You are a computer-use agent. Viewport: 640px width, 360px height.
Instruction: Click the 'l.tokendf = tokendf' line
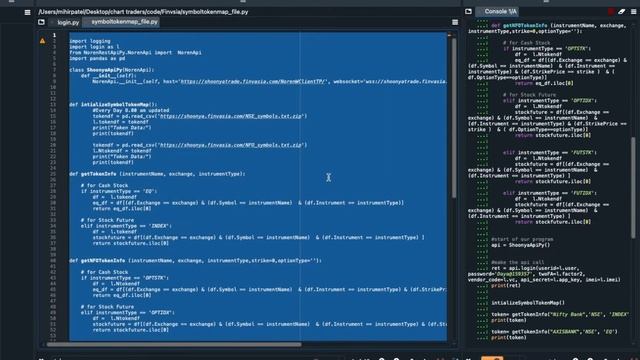[120, 122]
